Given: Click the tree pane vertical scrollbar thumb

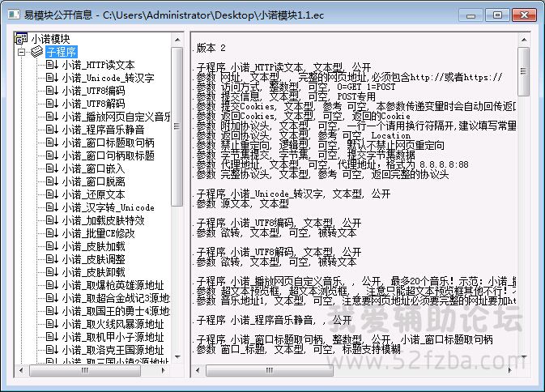Looking at the screenshot, I should point(177,126).
